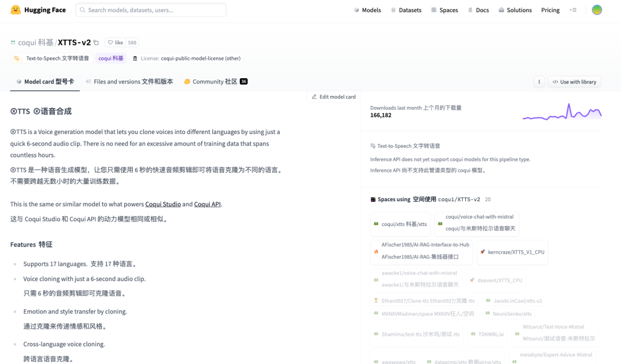Image resolution: width=621 pixels, height=364 pixels.
Task: Open the Community tab
Action: (216, 82)
